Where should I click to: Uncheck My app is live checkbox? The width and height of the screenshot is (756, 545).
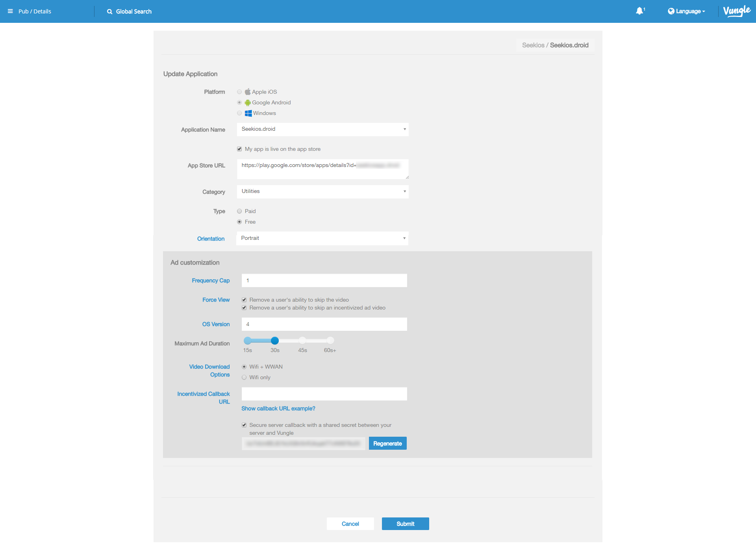[239, 149]
